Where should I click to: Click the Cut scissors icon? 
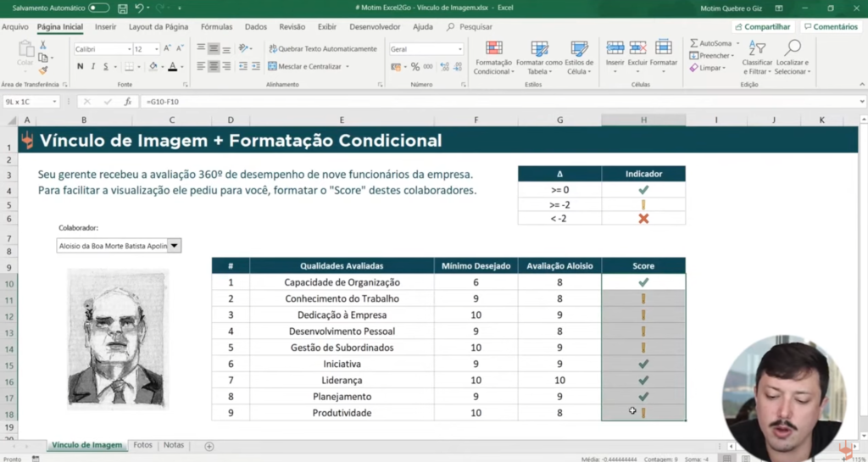click(43, 46)
